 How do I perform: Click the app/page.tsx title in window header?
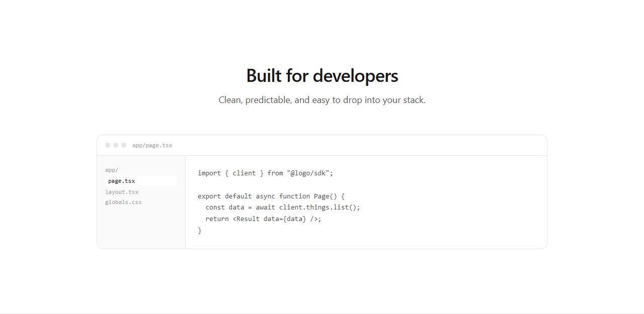[152, 145]
